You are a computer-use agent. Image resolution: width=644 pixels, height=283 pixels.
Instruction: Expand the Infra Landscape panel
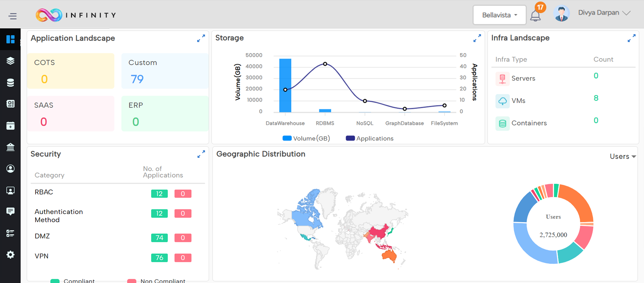pyautogui.click(x=631, y=38)
